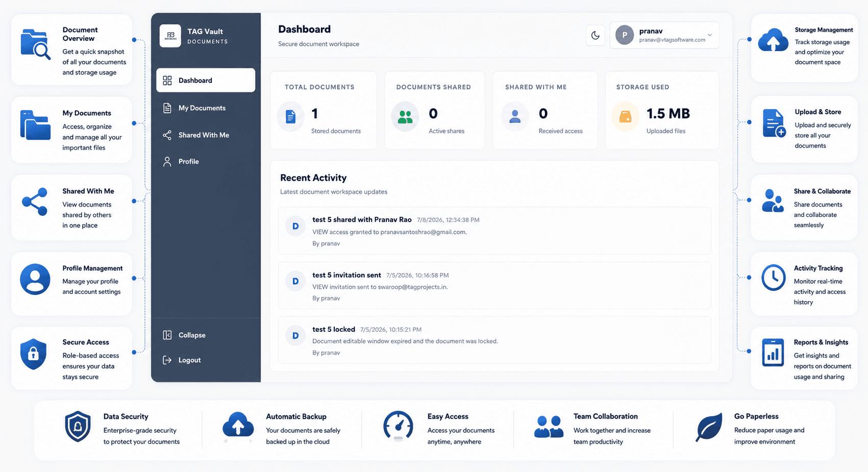
Task: Click the pranav@vtagsoftware.com email text
Action: 672,40
